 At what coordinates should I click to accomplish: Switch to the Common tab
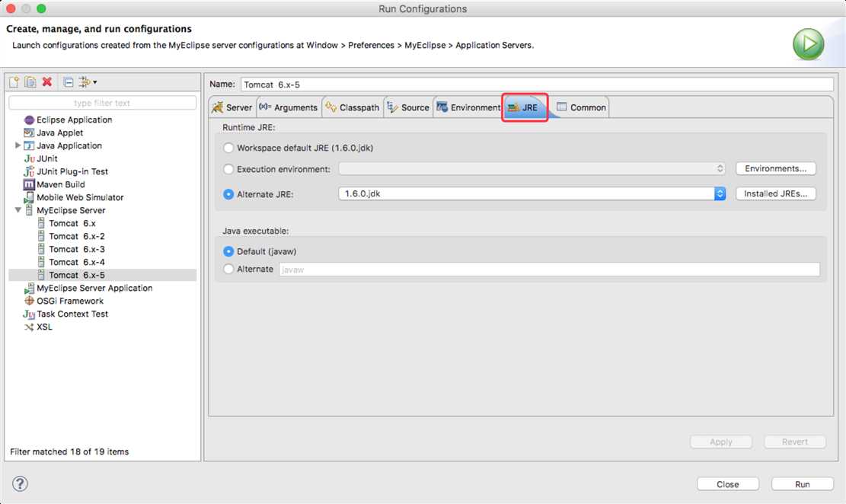[x=581, y=107]
